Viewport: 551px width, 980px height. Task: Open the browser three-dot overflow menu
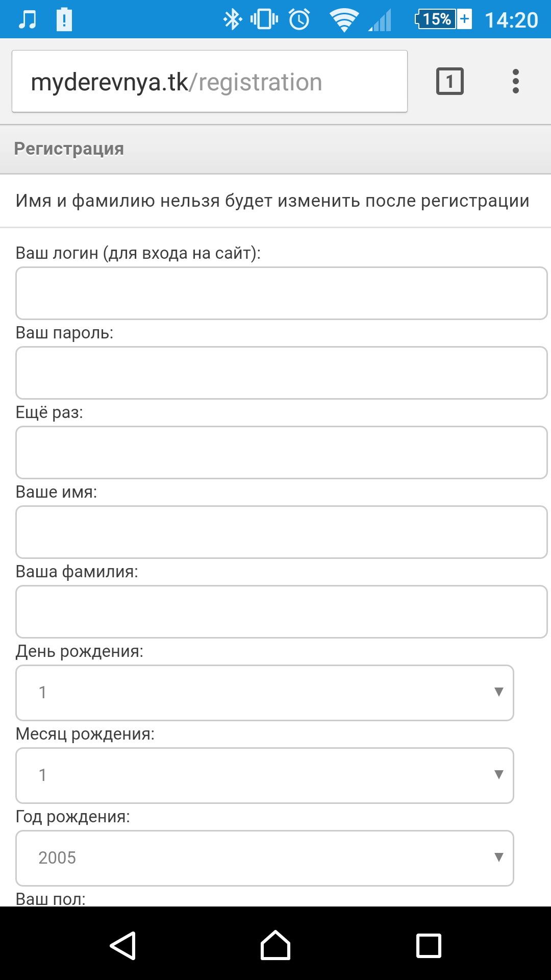coord(515,81)
